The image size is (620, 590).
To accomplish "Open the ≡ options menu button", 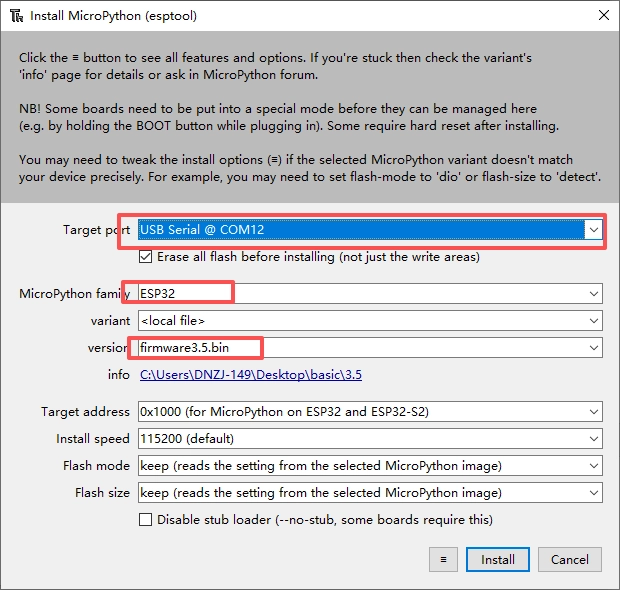I will tap(443, 560).
